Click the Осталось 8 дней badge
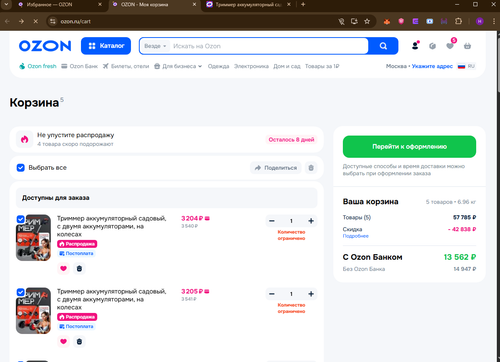The image size is (500, 362). (x=291, y=140)
